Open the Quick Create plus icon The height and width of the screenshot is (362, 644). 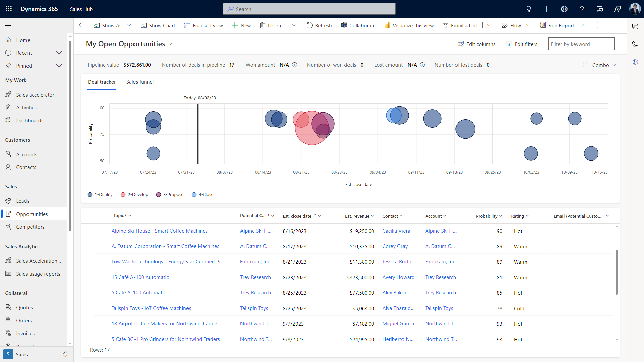[546, 9]
